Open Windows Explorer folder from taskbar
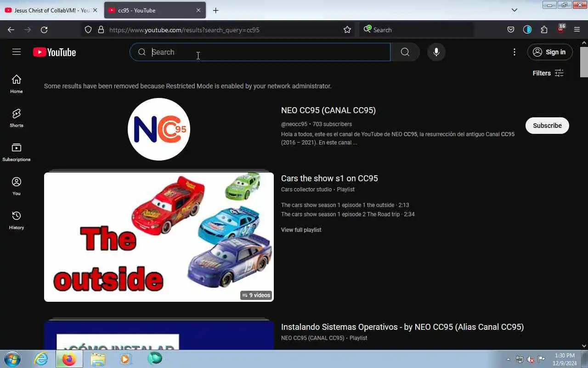The height and width of the screenshot is (368, 588). click(x=97, y=359)
